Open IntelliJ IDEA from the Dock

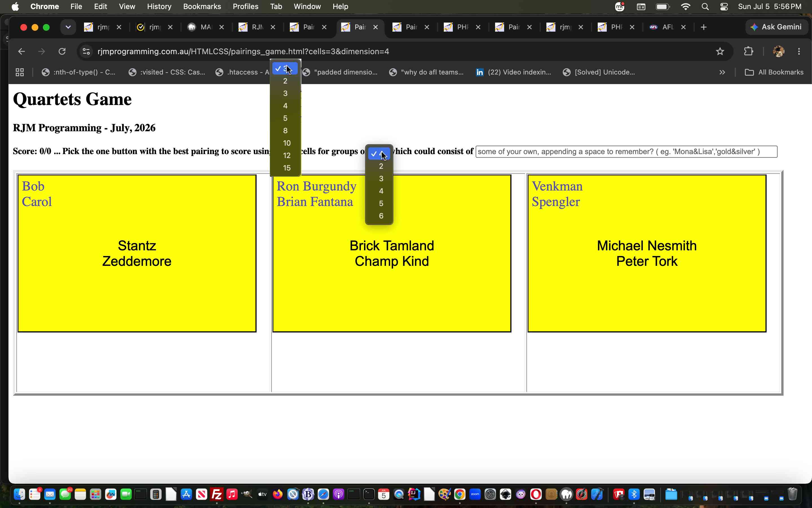[x=414, y=494]
